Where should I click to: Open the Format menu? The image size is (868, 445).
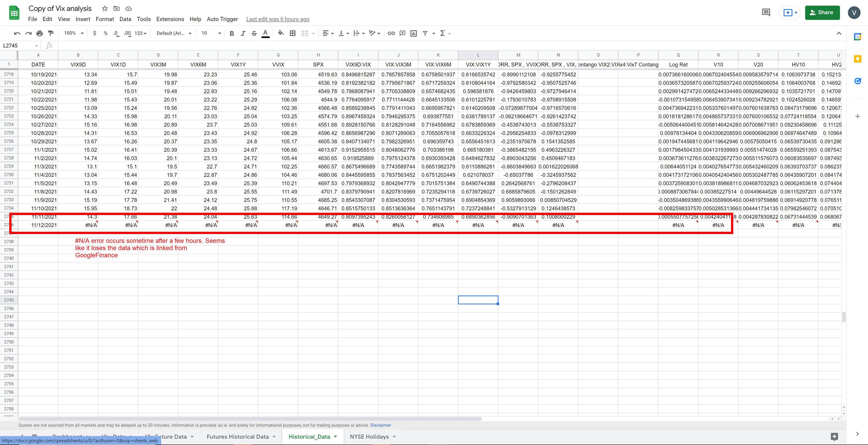click(x=105, y=19)
